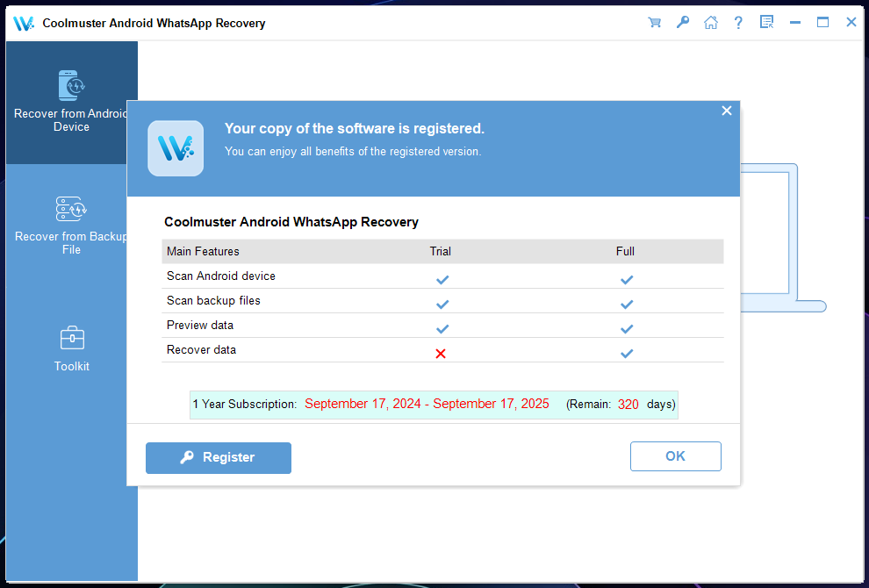Click the 320 remaining days value
869x588 pixels.
[x=628, y=405]
